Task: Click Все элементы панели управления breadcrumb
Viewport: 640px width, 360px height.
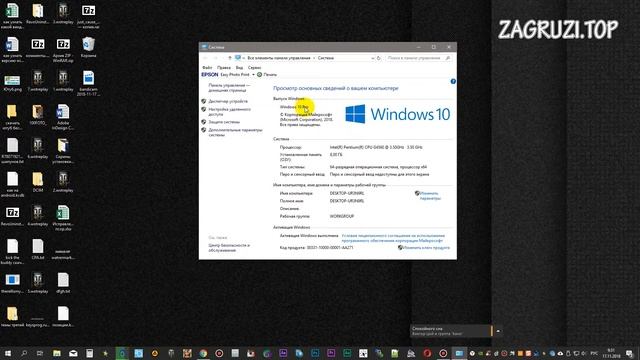Action: tap(279, 58)
